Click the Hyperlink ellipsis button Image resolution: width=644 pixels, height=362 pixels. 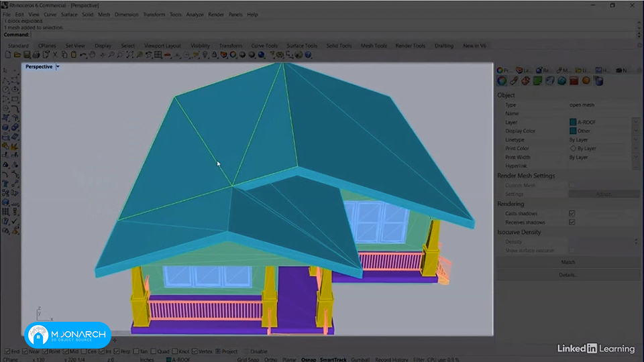point(636,166)
